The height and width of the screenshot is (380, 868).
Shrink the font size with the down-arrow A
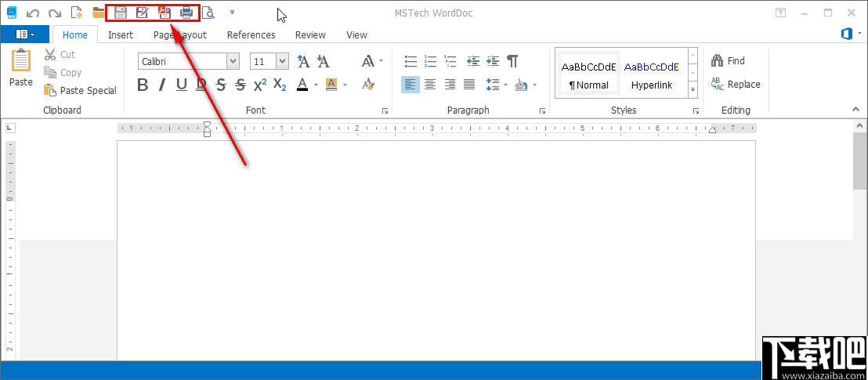pos(323,61)
